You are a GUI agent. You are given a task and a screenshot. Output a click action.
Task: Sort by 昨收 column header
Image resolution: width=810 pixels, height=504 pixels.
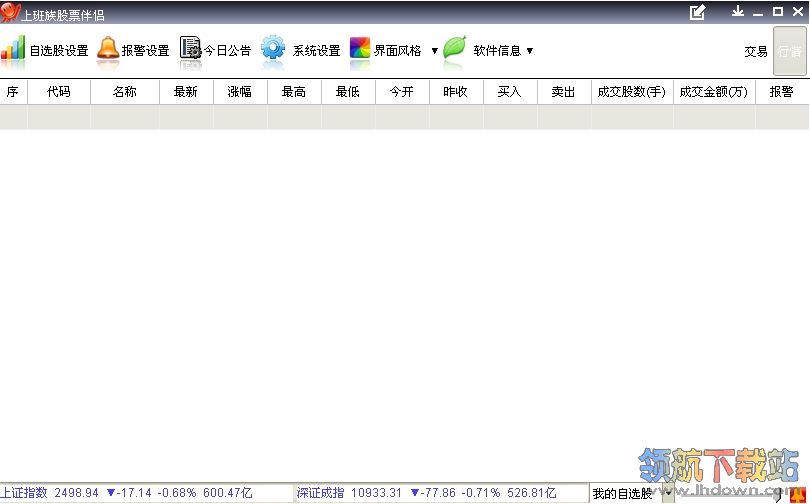coord(456,92)
